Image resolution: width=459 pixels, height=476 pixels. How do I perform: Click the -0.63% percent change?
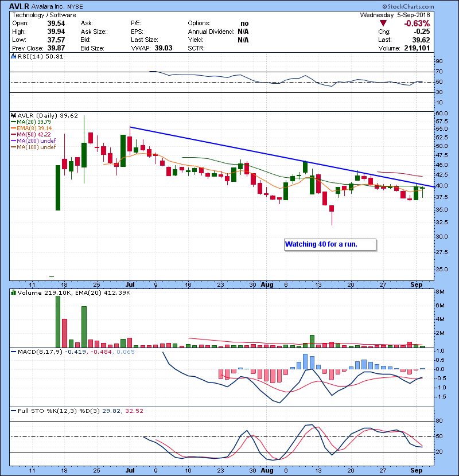coord(417,24)
